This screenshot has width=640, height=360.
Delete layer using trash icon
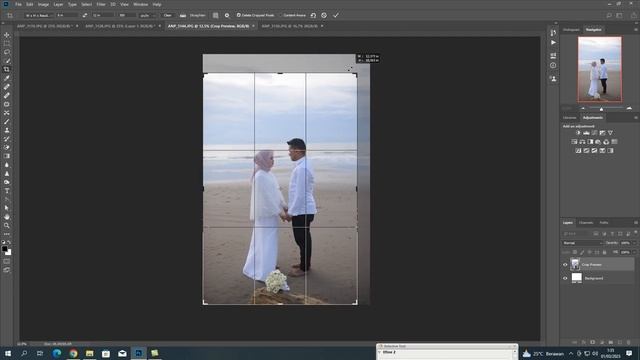(629, 342)
